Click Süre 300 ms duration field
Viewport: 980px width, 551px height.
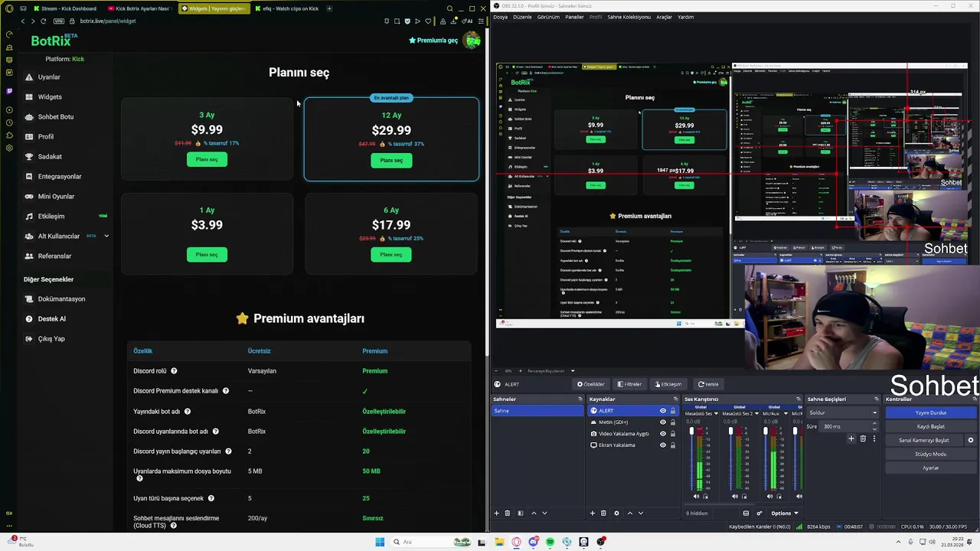point(850,426)
